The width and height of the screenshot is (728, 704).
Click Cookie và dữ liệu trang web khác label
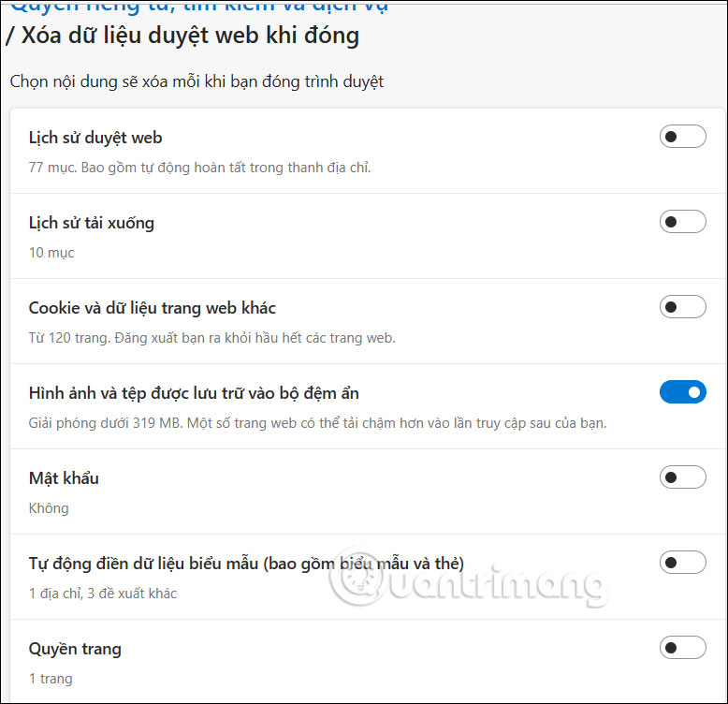[x=153, y=308]
